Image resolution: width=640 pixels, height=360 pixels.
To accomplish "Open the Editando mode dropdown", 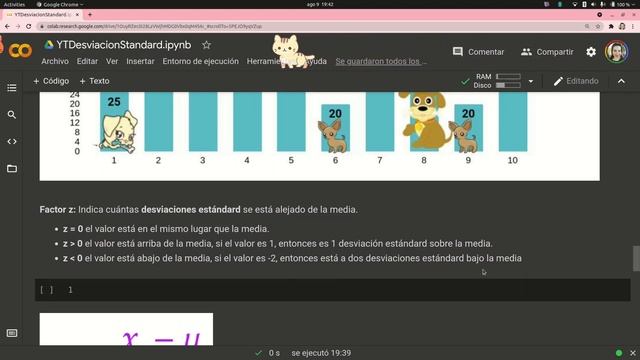I will tap(576, 81).
